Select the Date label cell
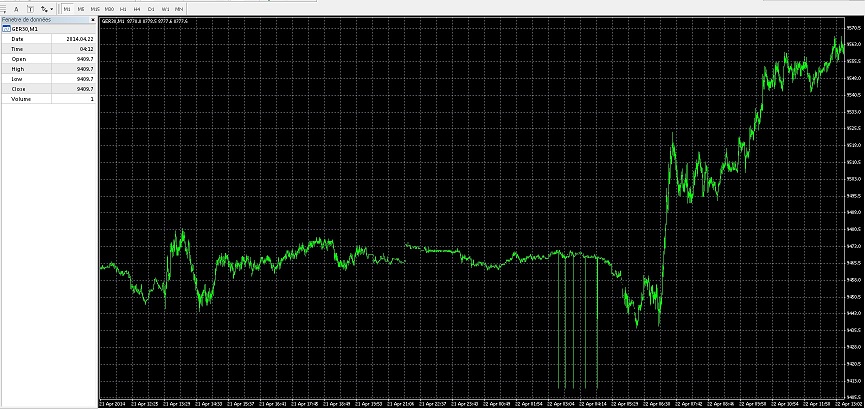This screenshot has height=409, width=865. pyautogui.click(x=26, y=39)
